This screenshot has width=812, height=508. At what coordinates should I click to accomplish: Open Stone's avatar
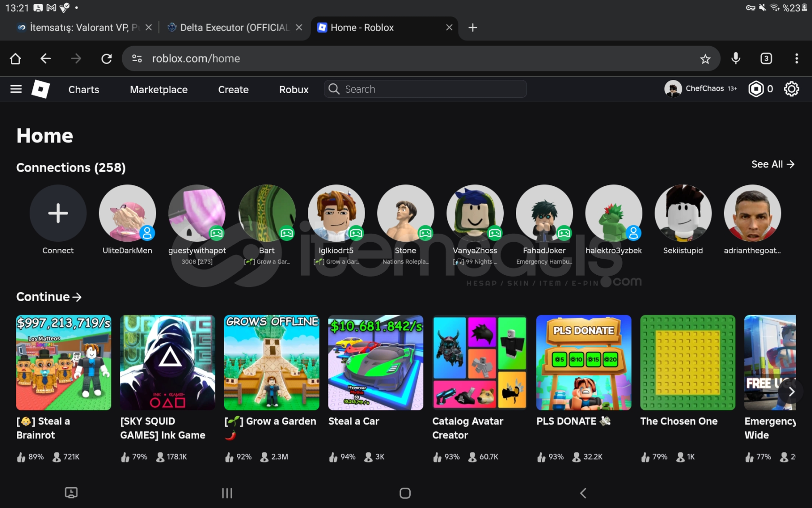click(406, 213)
